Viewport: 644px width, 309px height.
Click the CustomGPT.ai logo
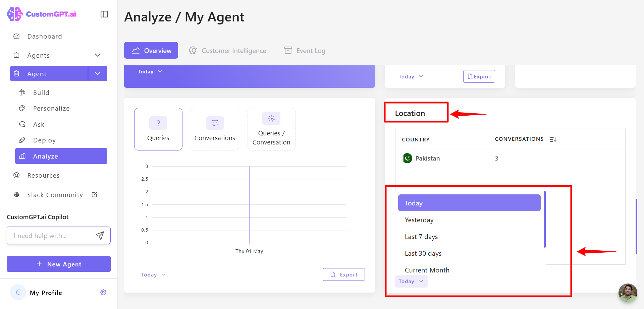click(x=42, y=14)
